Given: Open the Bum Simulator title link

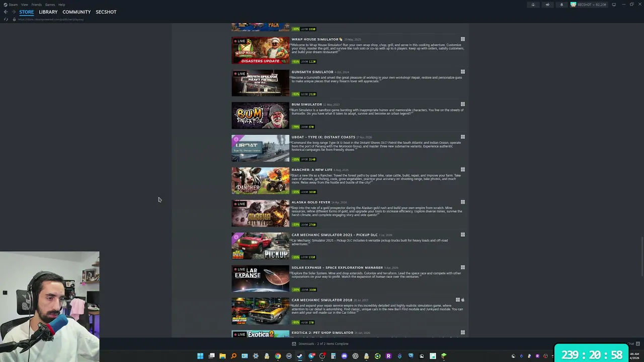Looking at the screenshot, I should (x=307, y=105).
